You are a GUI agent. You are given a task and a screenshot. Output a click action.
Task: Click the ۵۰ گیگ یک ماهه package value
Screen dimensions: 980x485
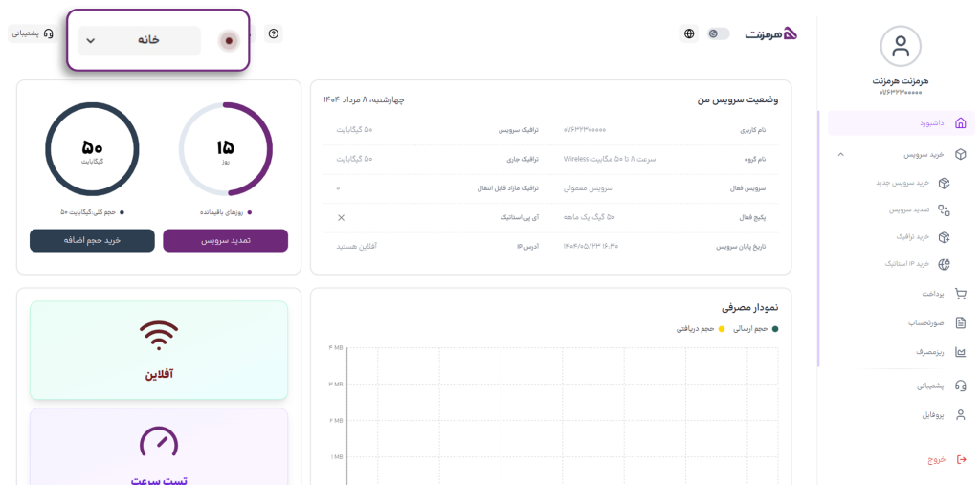(590, 217)
